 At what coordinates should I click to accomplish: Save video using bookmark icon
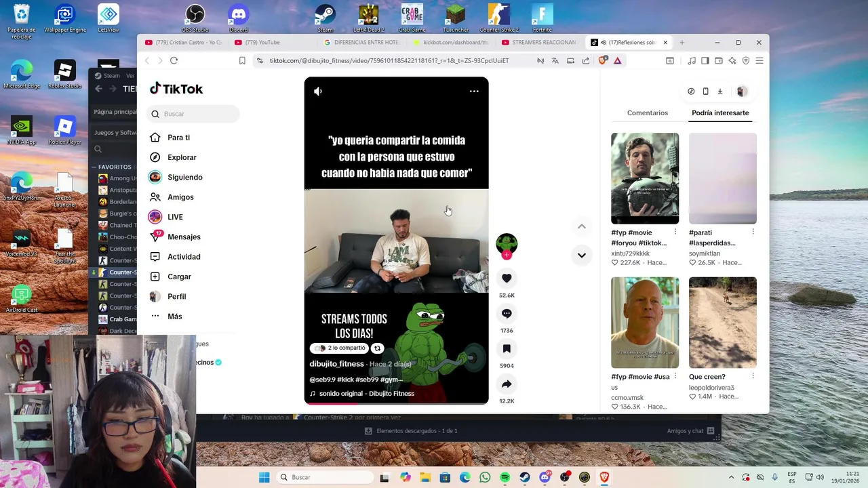pyautogui.click(x=507, y=348)
